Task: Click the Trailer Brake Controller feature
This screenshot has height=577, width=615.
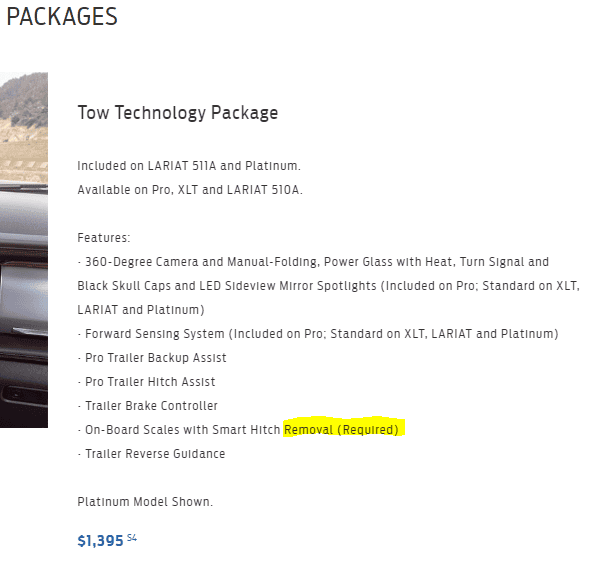Action: (x=147, y=406)
